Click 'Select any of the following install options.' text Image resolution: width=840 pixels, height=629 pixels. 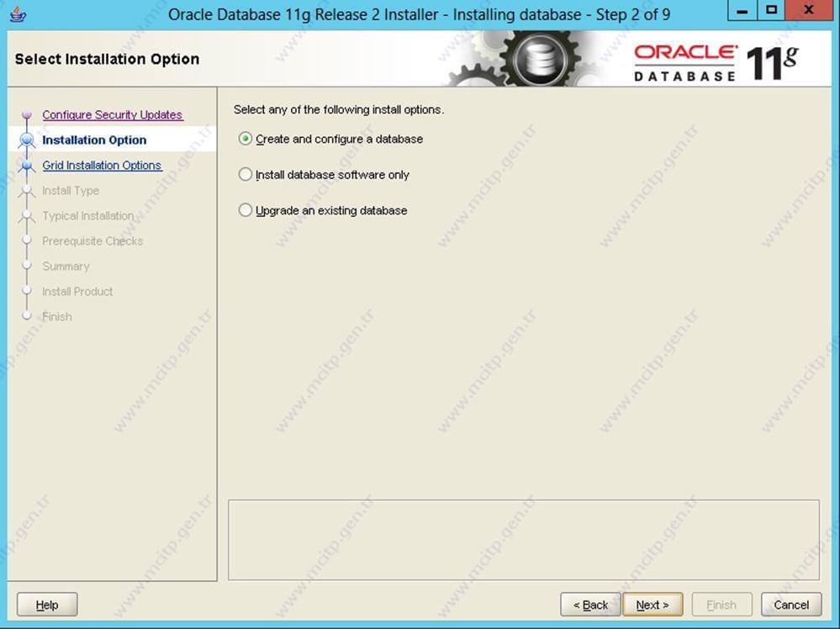(x=339, y=110)
